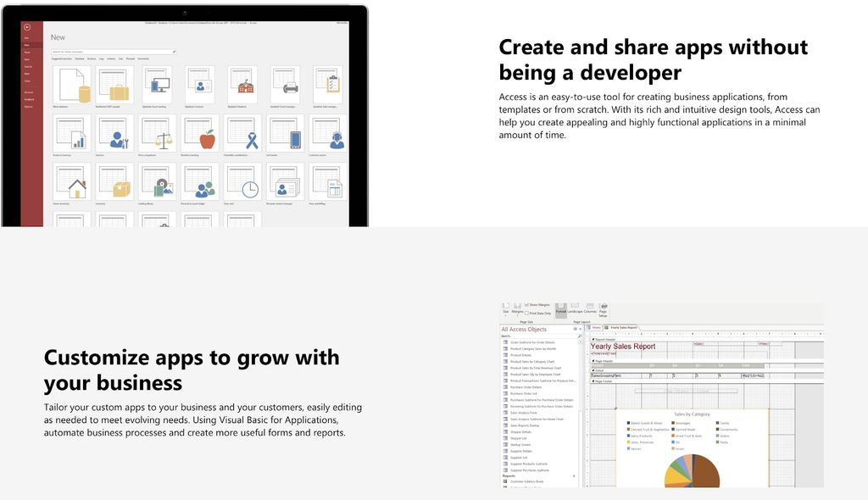Click the Beverages color swatch in chart legend
This screenshot has width=868, height=500.
click(673, 423)
